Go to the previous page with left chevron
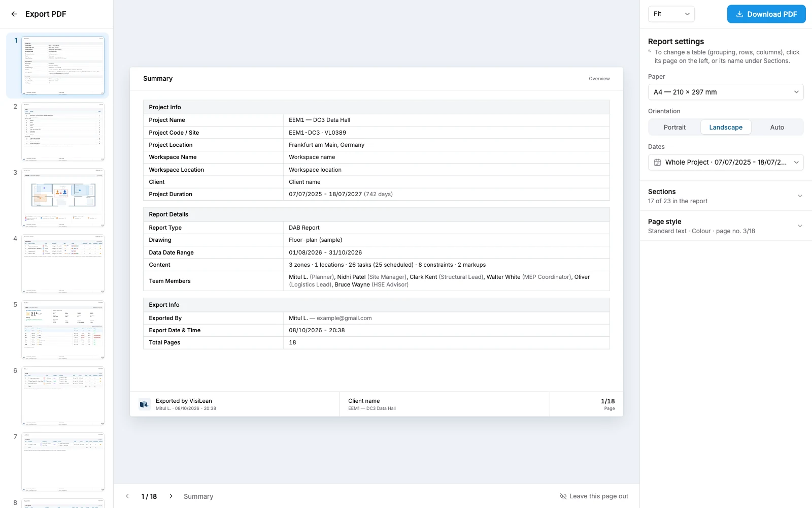 point(127,496)
